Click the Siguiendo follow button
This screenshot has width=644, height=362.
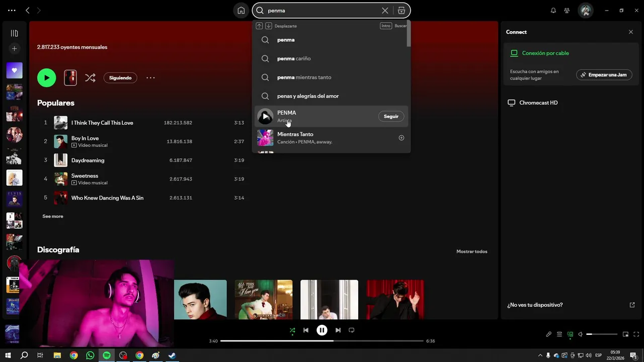(x=120, y=78)
